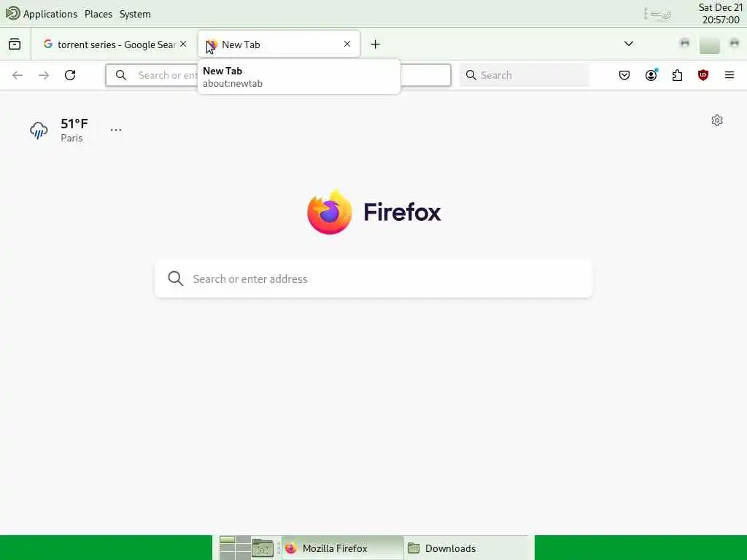Image resolution: width=747 pixels, height=560 pixels.
Task: Open a new tab with plus button
Action: (376, 44)
